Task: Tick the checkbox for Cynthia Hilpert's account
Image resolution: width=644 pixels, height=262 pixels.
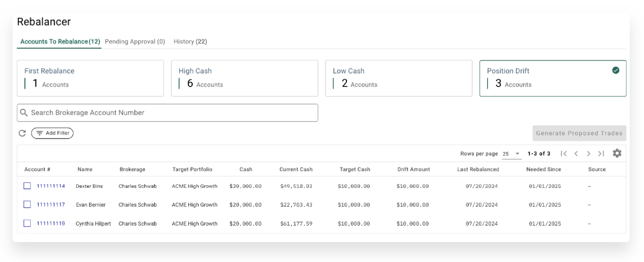Action: (27, 223)
